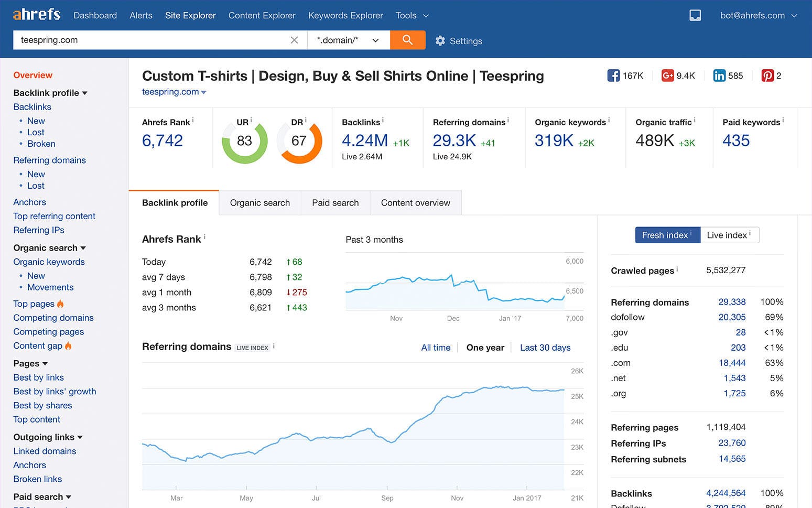Open Competing domains in the sidebar
This screenshot has height=508, width=812.
click(x=53, y=318)
